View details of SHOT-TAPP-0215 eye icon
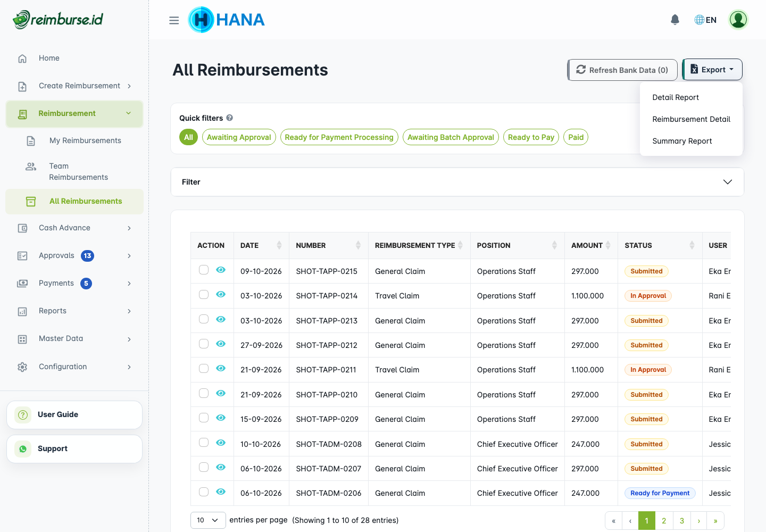 221,270
